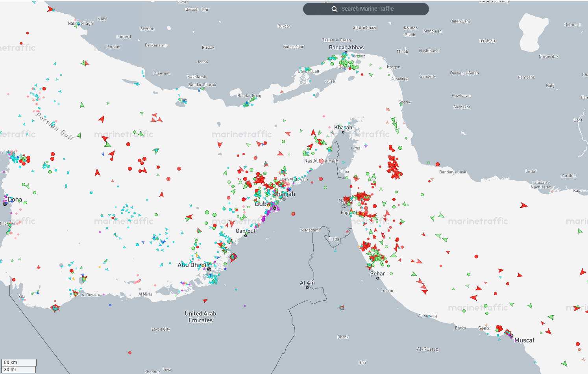Click the Bandar Charak label
Viewport: 588px width, 374px height.
(202, 85)
